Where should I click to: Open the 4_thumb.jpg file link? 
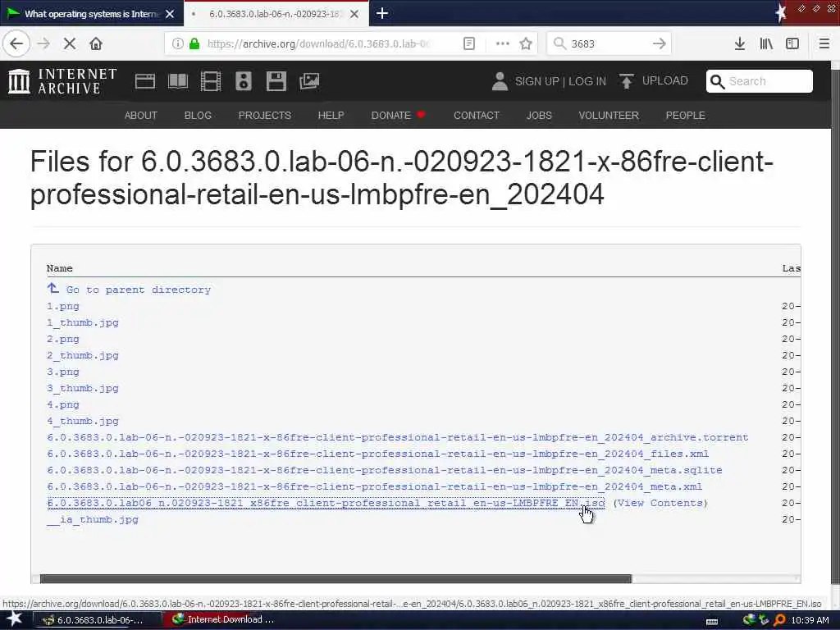(x=83, y=421)
